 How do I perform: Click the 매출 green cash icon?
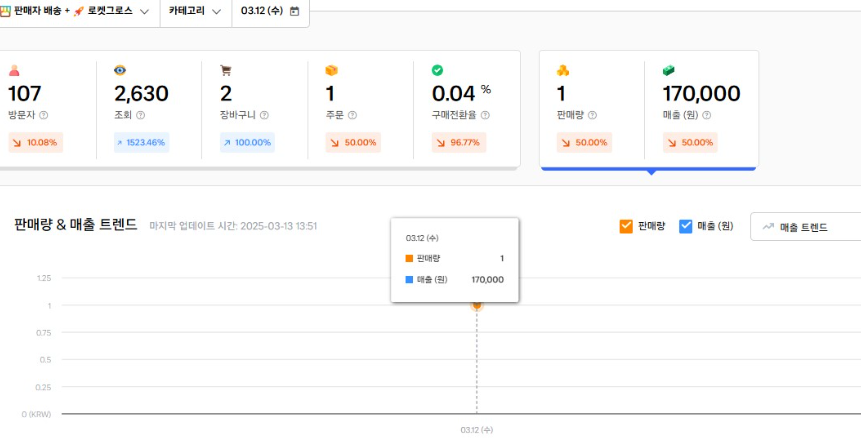669,70
